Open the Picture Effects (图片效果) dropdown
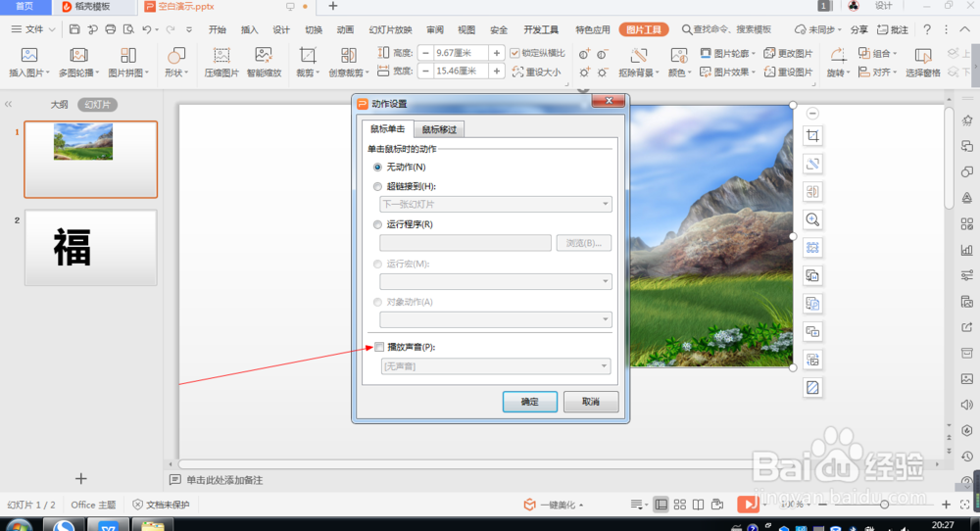Screen dimensions: 980x531 tap(727, 72)
